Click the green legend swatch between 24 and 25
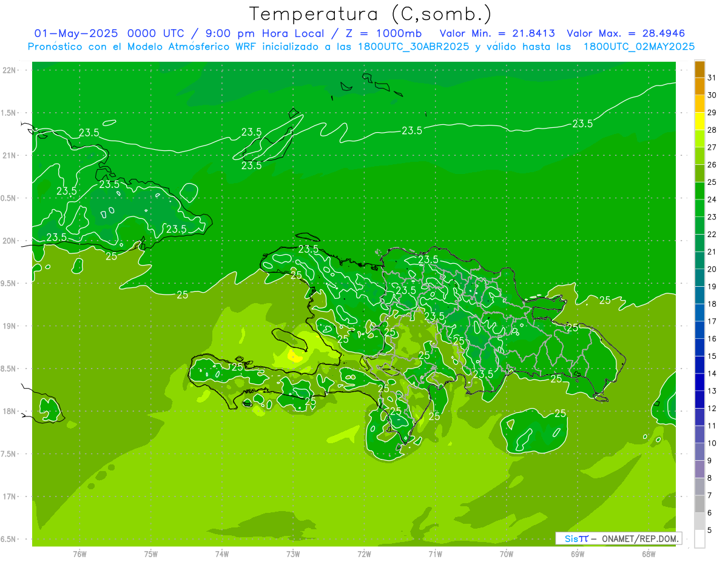 click(699, 191)
